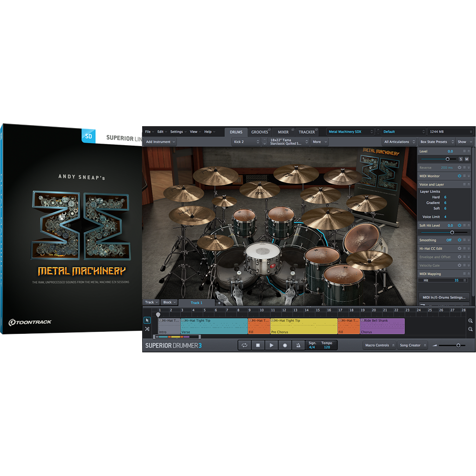The image size is (476, 476).
Task: Open the All Articulations dropdown
Action: click(399, 142)
